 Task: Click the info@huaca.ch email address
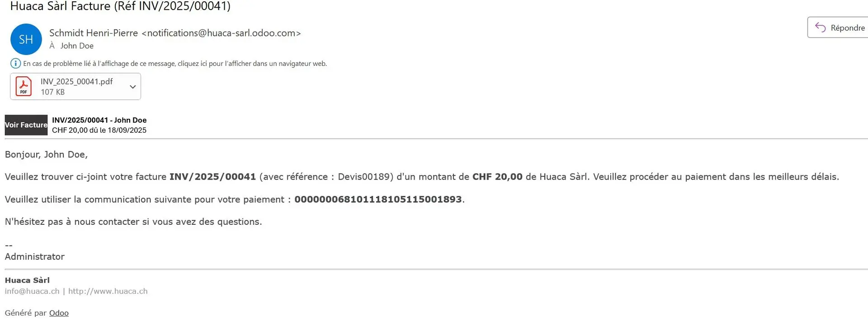click(x=32, y=291)
